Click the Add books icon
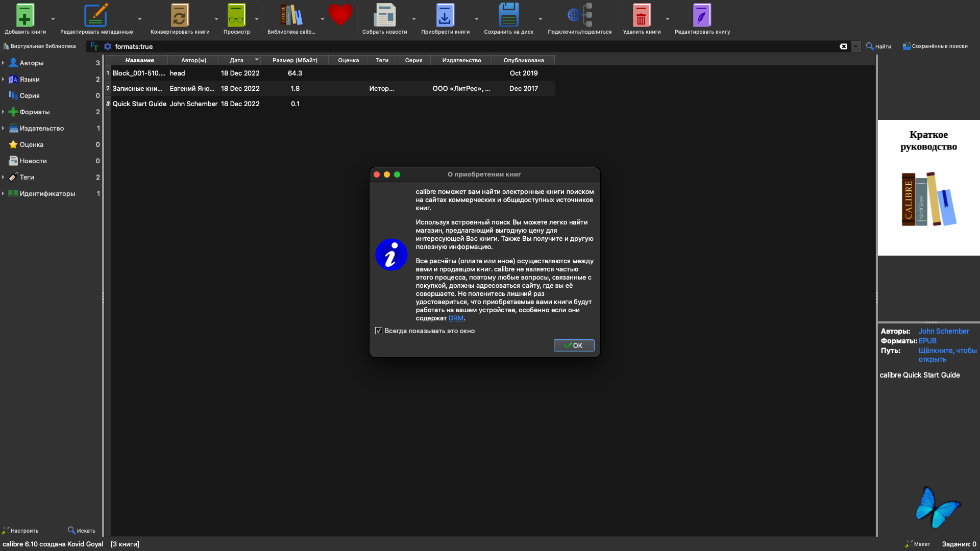The width and height of the screenshot is (980, 551). (24, 15)
